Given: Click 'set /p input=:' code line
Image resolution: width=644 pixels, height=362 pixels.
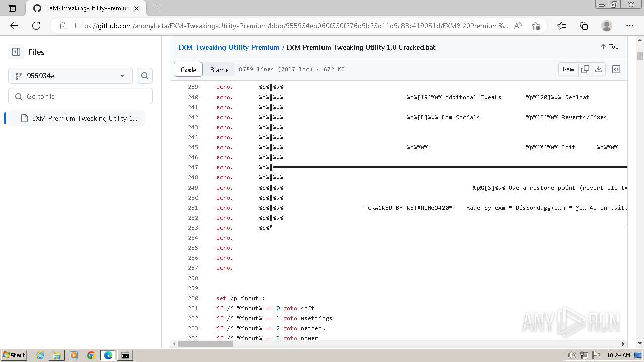Looking at the screenshot, I should click(240, 298).
